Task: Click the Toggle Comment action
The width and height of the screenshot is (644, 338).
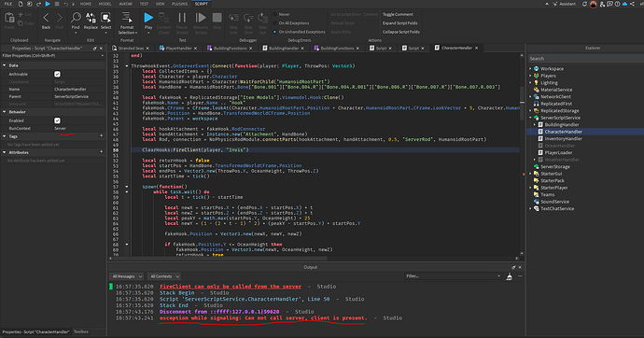Action: tap(398, 14)
